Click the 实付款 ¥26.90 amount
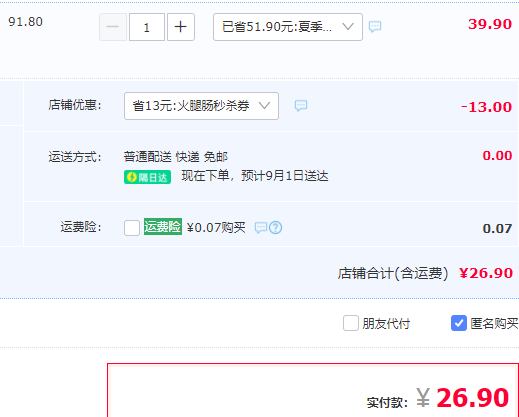This screenshot has width=519, height=417. [462, 398]
